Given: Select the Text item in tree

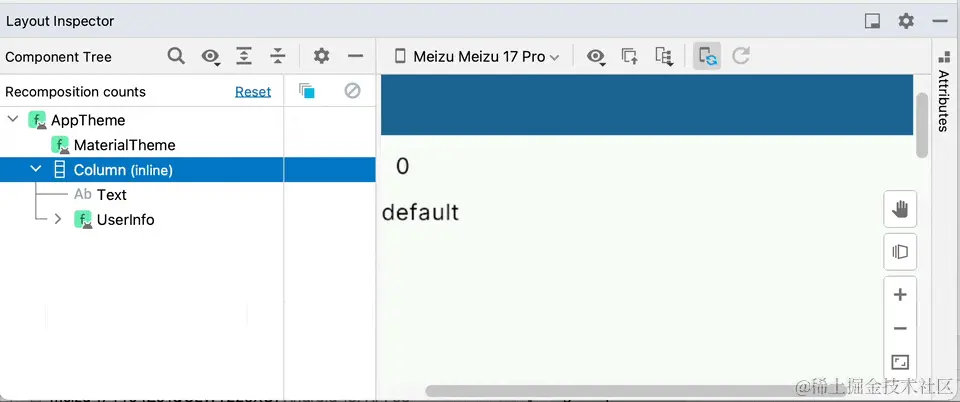Looking at the screenshot, I should pos(111,195).
